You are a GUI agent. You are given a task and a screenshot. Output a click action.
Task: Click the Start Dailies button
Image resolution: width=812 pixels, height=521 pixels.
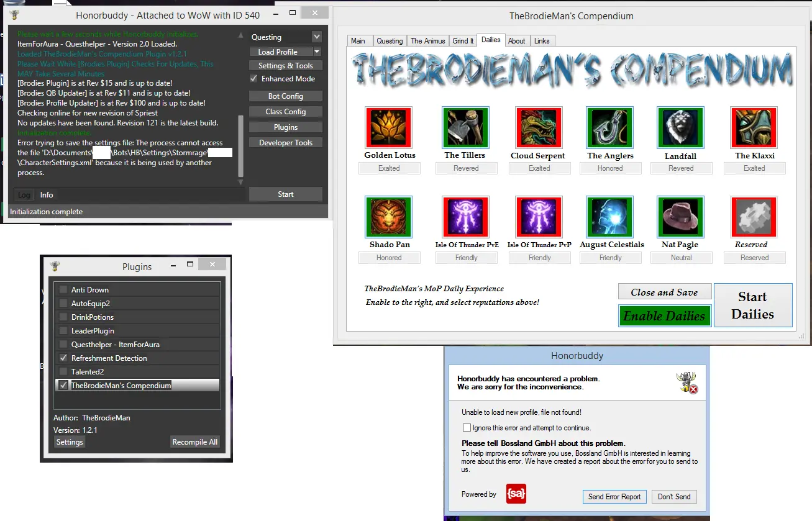pos(752,305)
